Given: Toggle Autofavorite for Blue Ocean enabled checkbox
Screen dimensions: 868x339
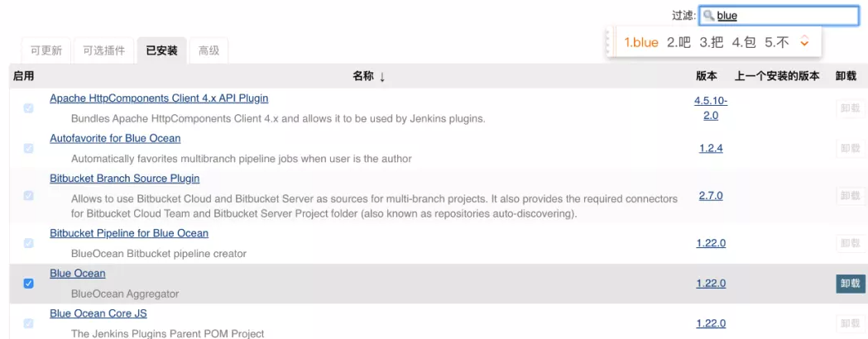Looking at the screenshot, I should [29, 148].
